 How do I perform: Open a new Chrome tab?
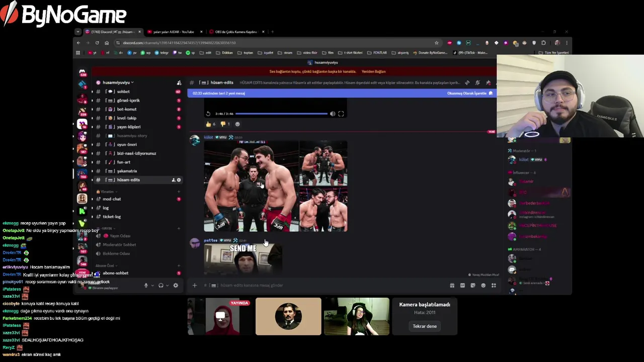point(272,32)
